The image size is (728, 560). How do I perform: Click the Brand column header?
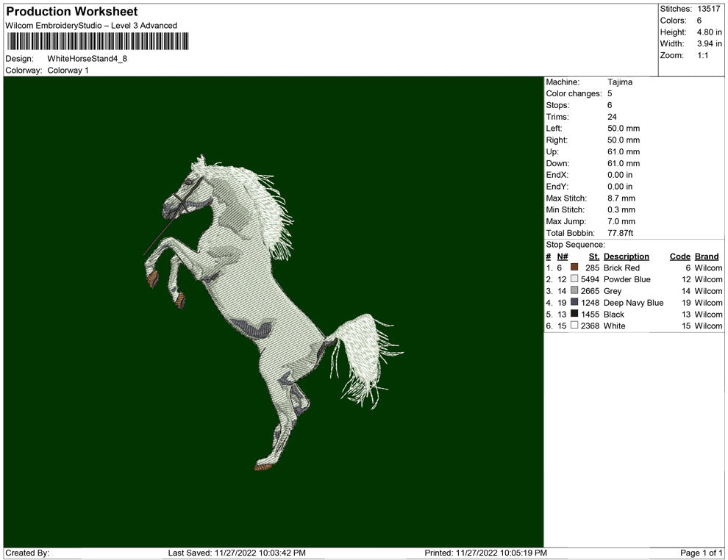click(x=707, y=256)
